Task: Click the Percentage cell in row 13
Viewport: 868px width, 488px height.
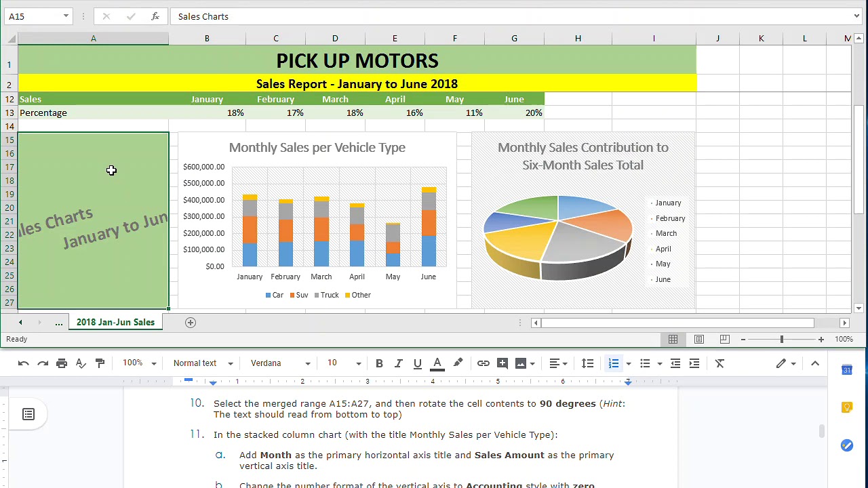Action: coord(94,113)
